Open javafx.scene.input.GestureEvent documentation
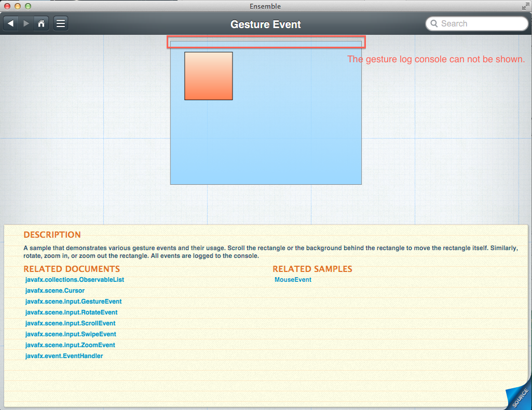532x410 pixels. pyautogui.click(x=74, y=302)
